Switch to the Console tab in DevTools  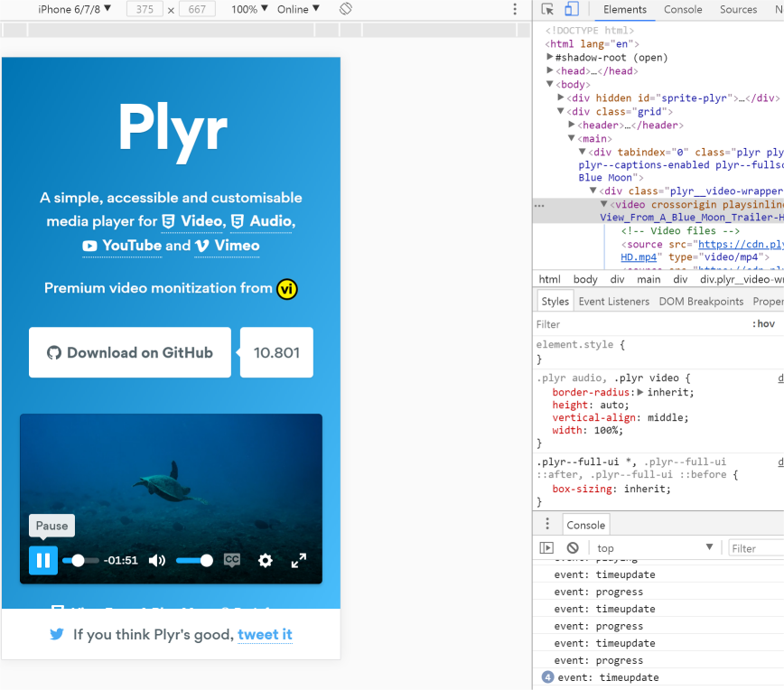click(x=683, y=9)
